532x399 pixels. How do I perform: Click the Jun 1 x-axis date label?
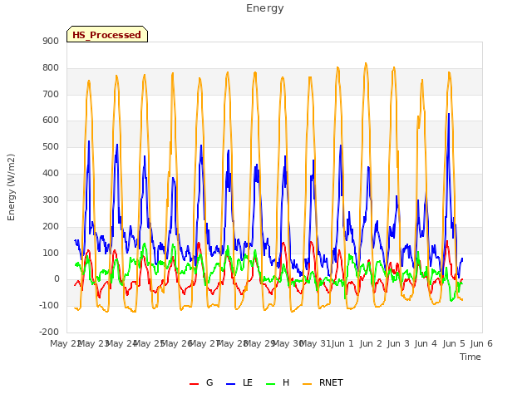[342, 343]
